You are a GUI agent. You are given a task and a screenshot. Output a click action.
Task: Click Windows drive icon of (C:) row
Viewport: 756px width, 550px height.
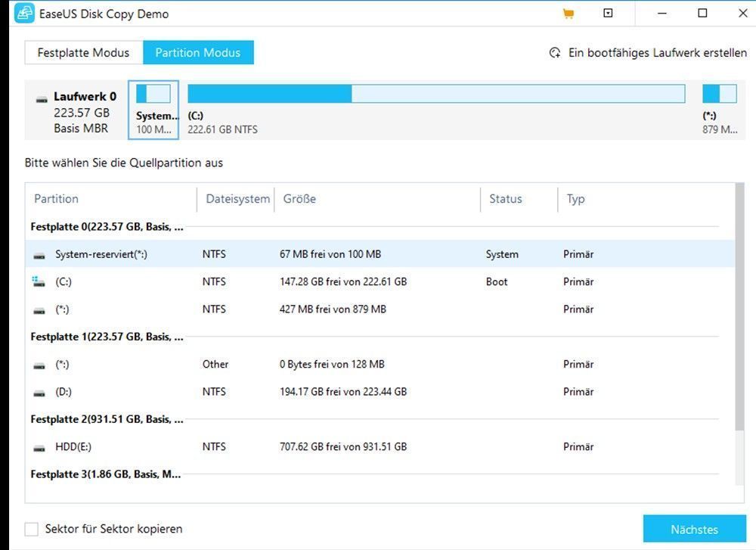click(x=38, y=281)
